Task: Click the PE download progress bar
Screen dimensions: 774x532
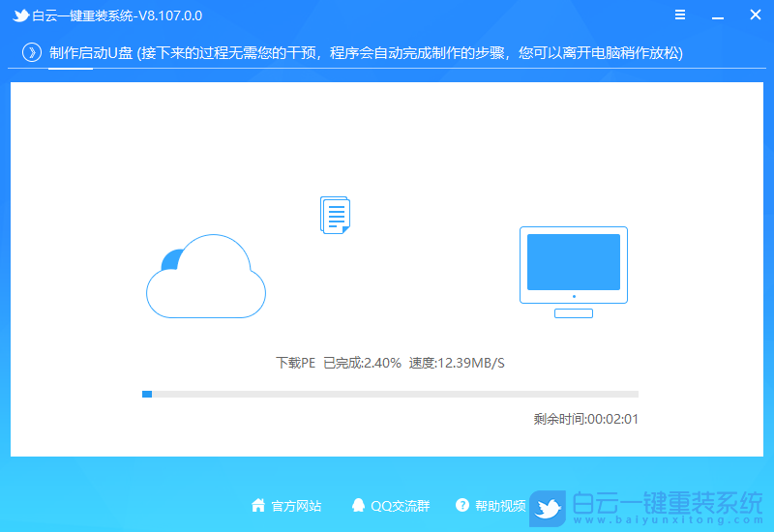Action: tap(390, 394)
